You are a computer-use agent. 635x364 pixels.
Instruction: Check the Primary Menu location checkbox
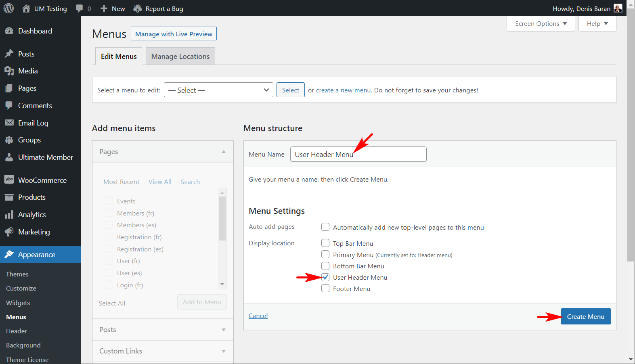(325, 254)
